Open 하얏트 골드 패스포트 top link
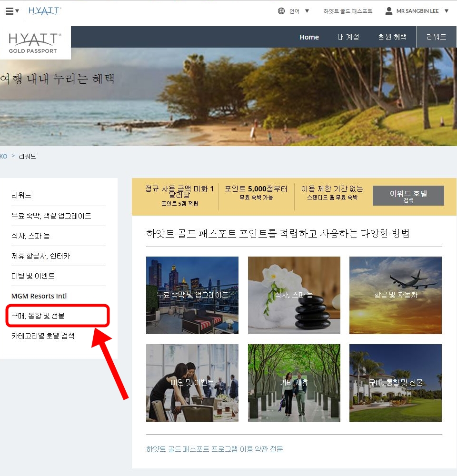This screenshot has width=457, height=476. click(348, 11)
